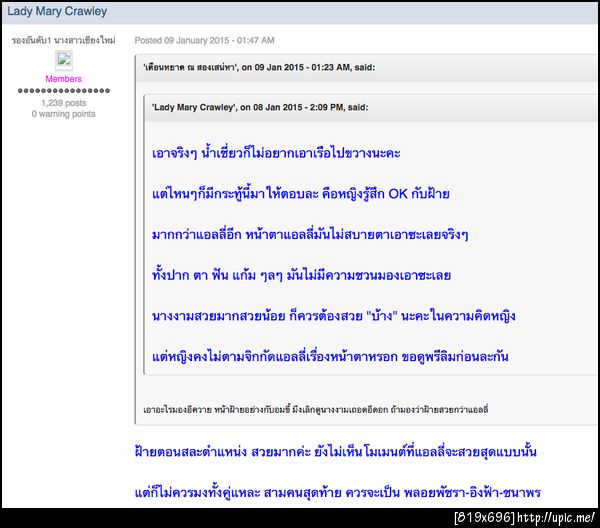Click the '1,239 posts' count

[64, 103]
